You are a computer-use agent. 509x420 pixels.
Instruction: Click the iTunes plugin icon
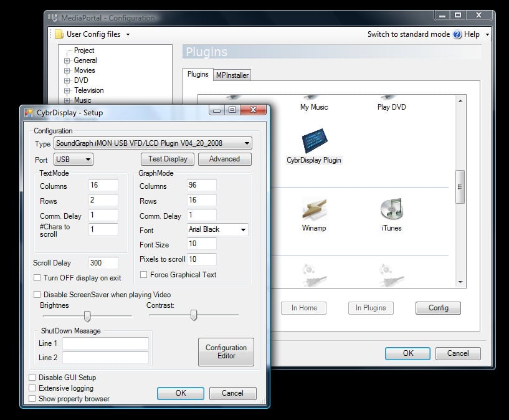[391, 210]
